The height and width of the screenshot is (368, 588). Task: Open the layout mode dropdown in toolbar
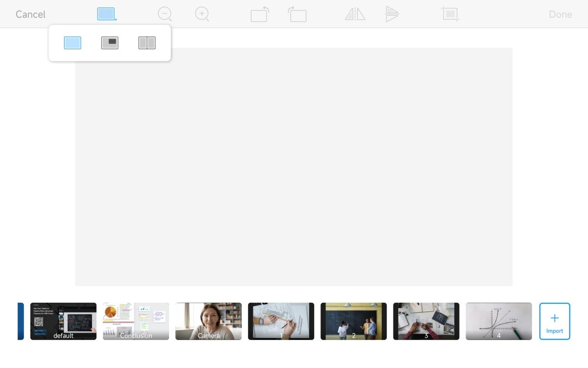pyautogui.click(x=106, y=14)
